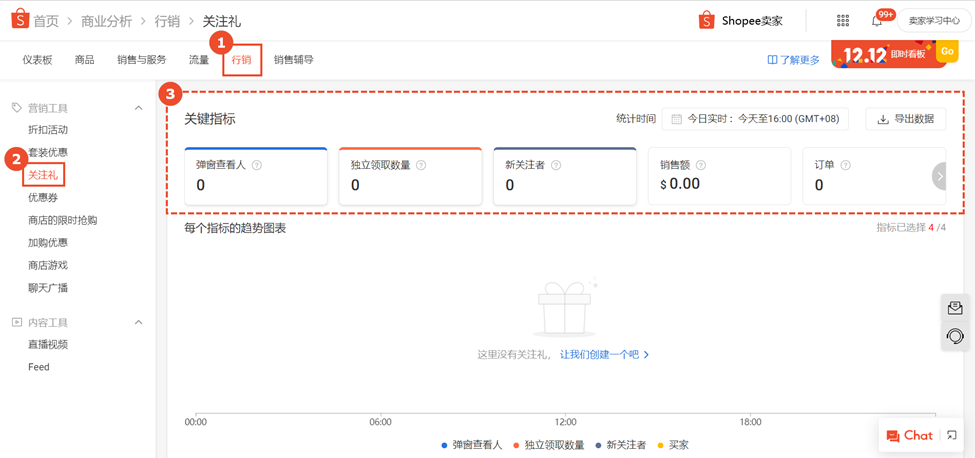Toggle the 新关注者 metric card
Image resolution: width=975 pixels, height=458 pixels.
click(564, 177)
